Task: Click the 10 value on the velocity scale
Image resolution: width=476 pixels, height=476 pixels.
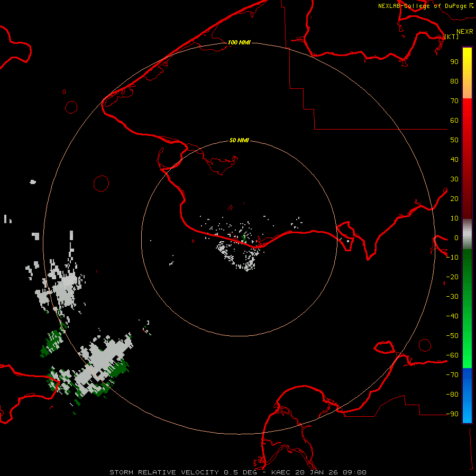Action: click(454, 218)
